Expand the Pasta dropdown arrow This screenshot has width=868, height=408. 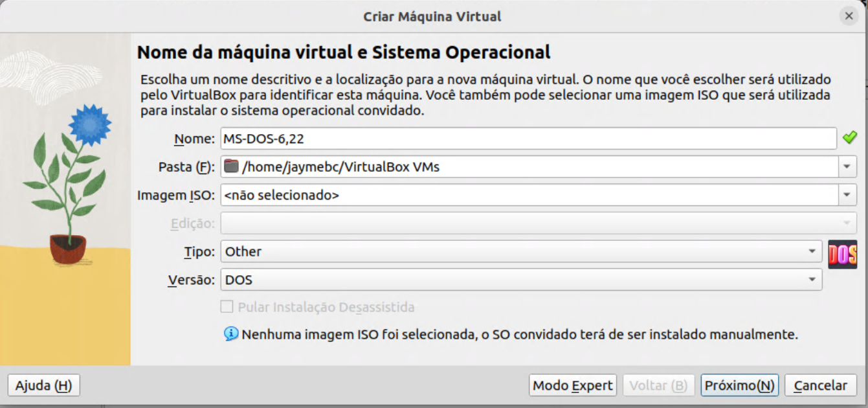(847, 166)
